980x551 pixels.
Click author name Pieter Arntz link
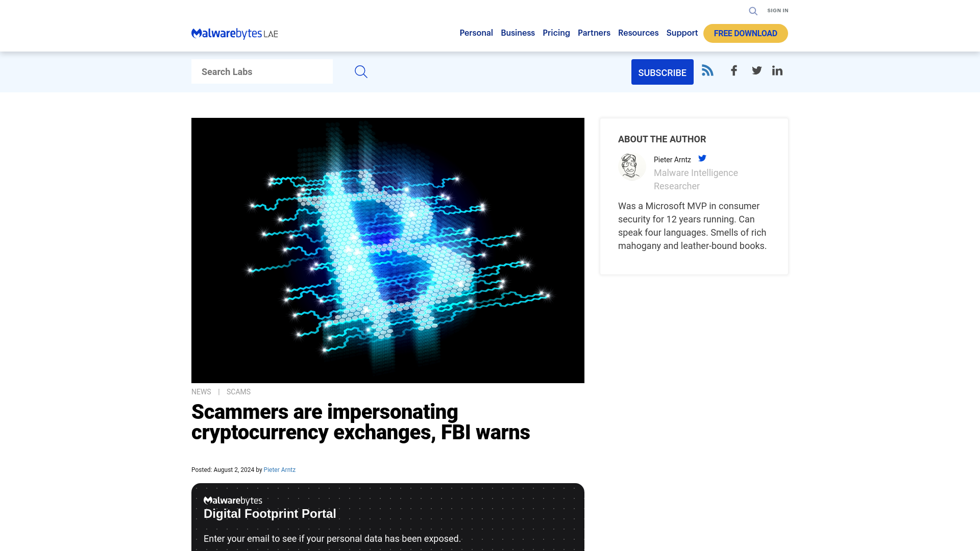click(279, 469)
